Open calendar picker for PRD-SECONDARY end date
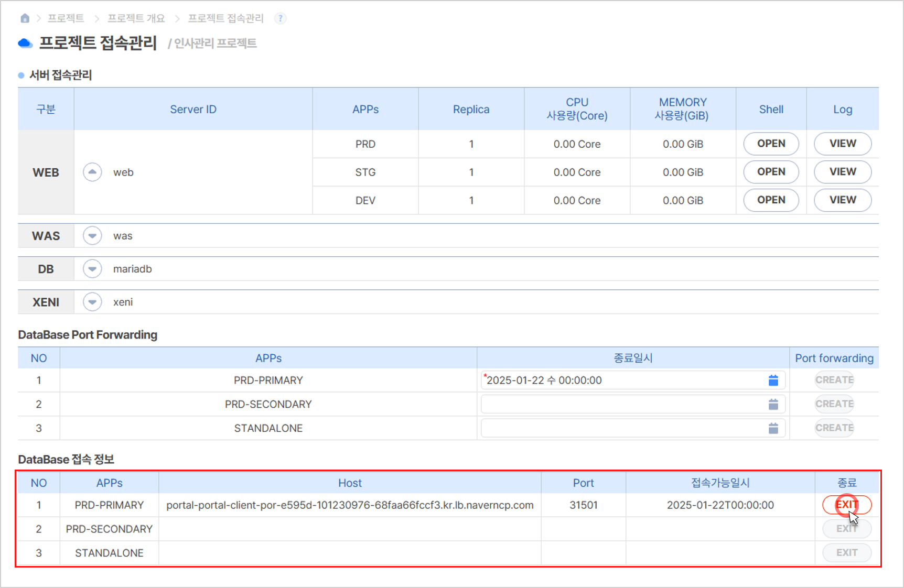This screenshot has height=588, width=904. (x=773, y=405)
